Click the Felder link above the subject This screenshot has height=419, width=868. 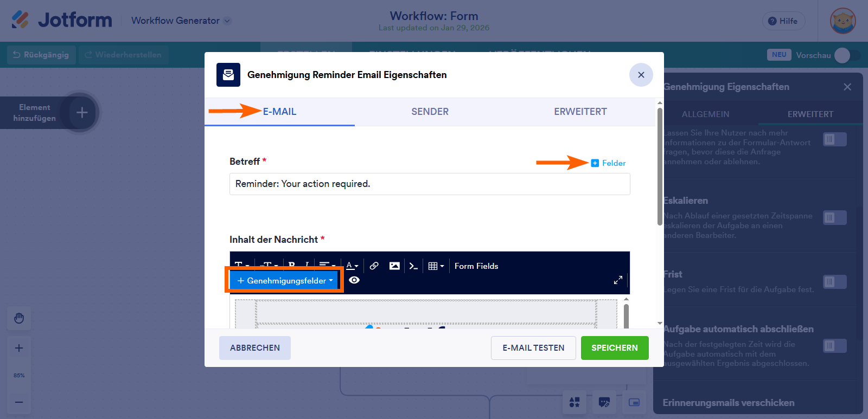tap(609, 163)
